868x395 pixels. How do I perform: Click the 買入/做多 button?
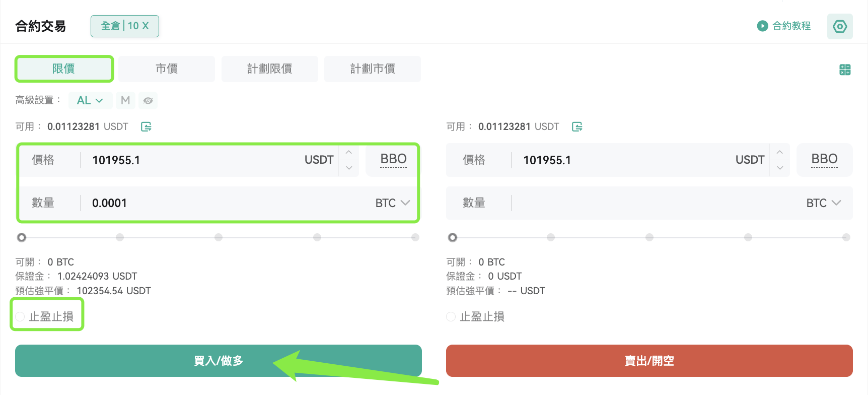(219, 361)
